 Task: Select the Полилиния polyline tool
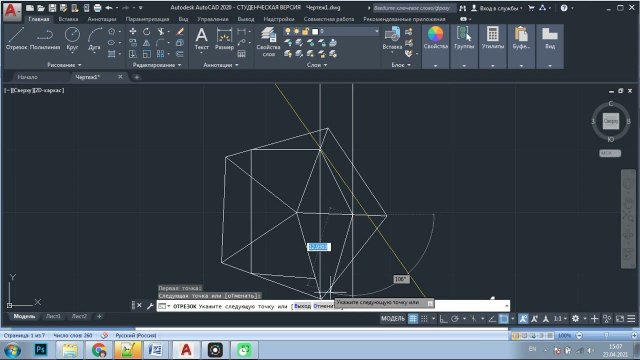45,38
